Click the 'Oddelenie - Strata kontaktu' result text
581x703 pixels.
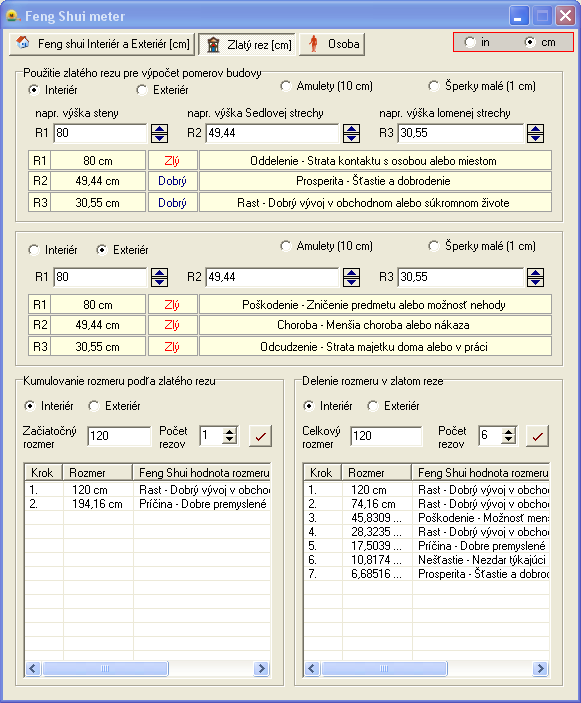(x=373, y=161)
